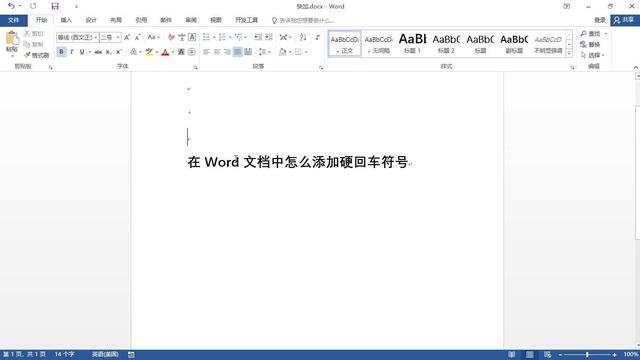The width and height of the screenshot is (640, 360).
Task: Click the Format Painter brush
Action: pos(27,55)
